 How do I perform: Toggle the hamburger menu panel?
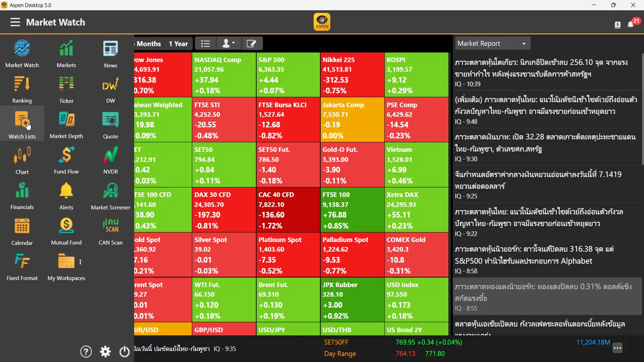(15, 22)
